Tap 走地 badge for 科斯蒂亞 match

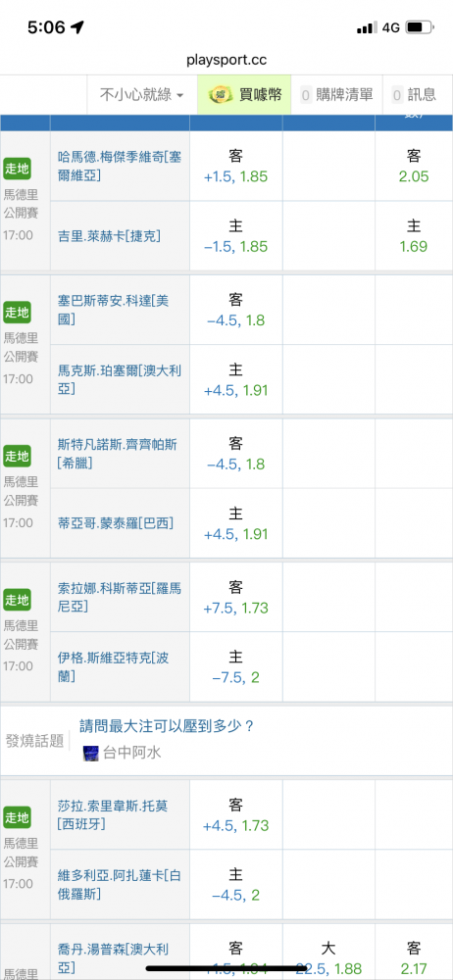17,600
